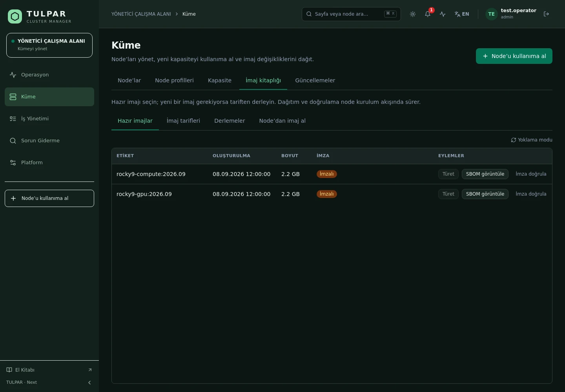Refresh using the Yoklama modu icon
The width and height of the screenshot is (565, 392).
pos(513,140)
